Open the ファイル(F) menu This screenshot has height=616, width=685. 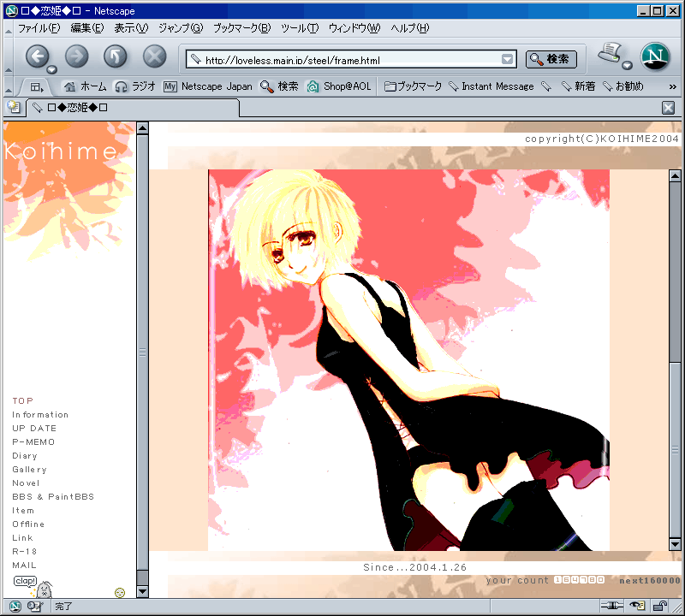coord(39,28)
